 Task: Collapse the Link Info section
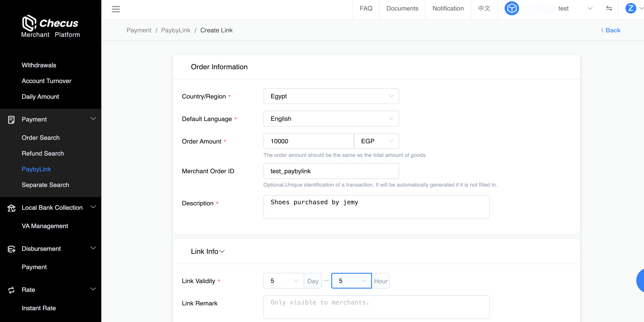[222, 251]
